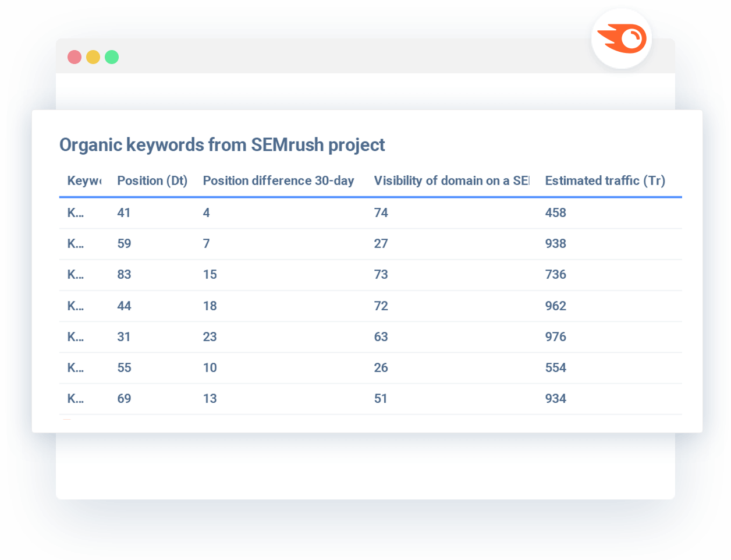This screenshot has width=731, height=560.
Task: Click the keyword cell in the row with traffic 976
Action: pyautogui.click(x=76, y=336)
